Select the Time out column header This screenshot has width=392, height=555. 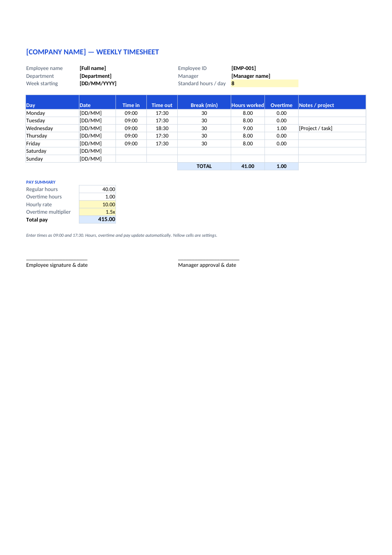point(162,102)
